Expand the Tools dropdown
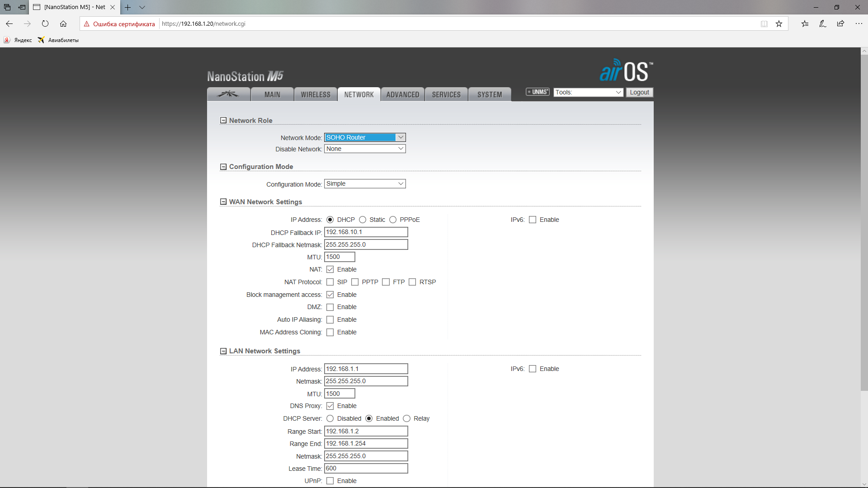Screen dimensions: 868x488 pyautogui.click(x=589, y=92)
